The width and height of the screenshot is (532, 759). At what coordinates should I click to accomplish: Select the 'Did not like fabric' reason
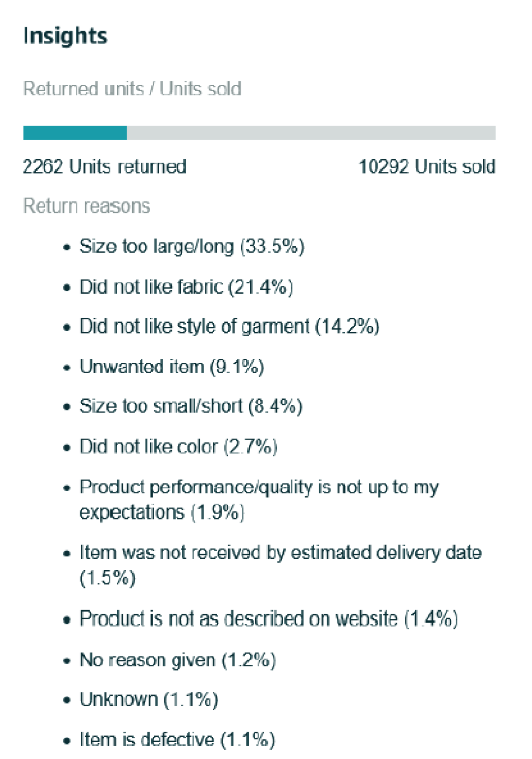click(x=186, y=286)
